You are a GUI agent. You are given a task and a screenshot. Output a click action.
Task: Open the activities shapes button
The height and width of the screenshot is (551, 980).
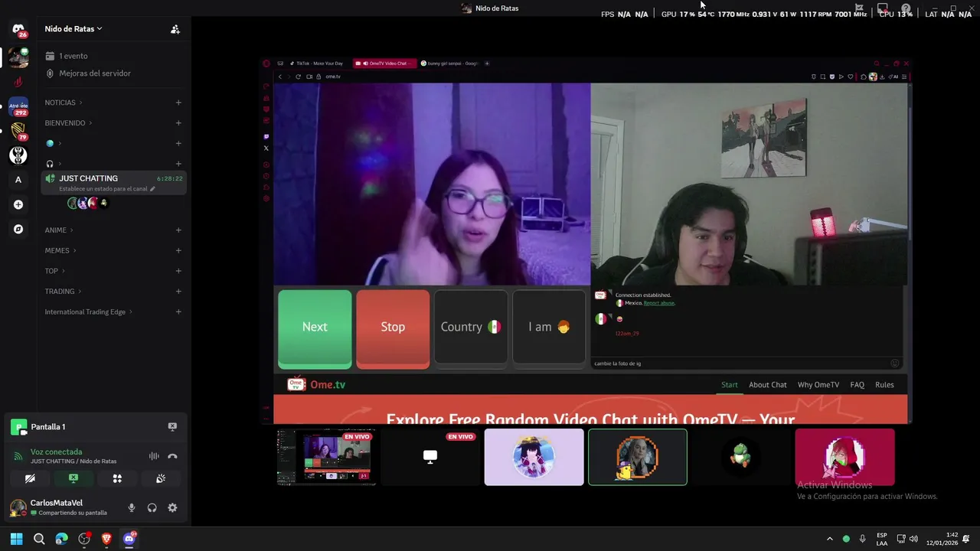pos(117,478)
